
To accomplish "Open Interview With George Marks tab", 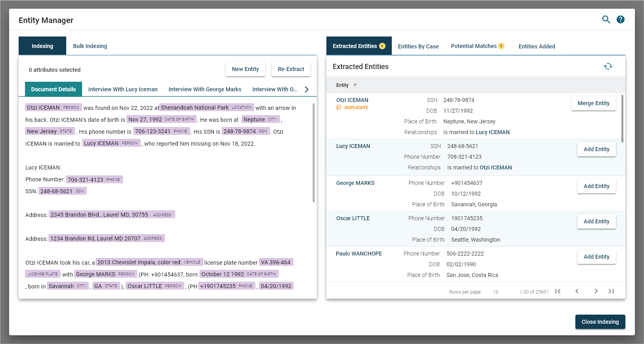I will pos(205,89).
